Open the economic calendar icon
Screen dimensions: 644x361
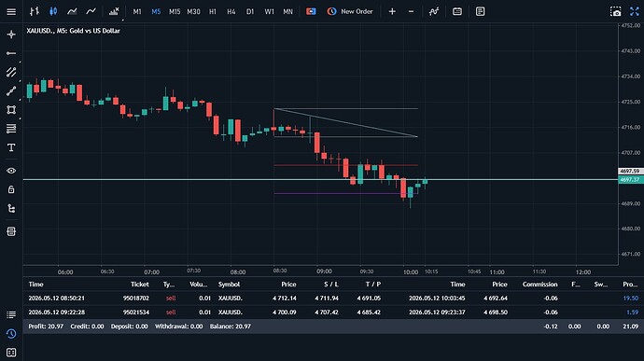tap(457, 11)
